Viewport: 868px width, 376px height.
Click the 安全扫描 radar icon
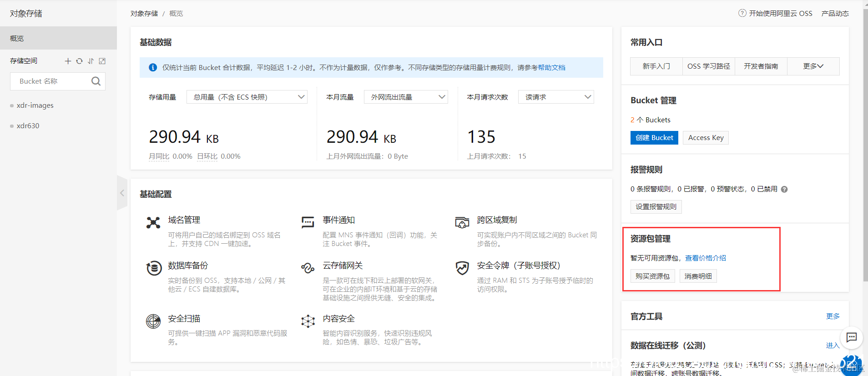tap(153, 321)
